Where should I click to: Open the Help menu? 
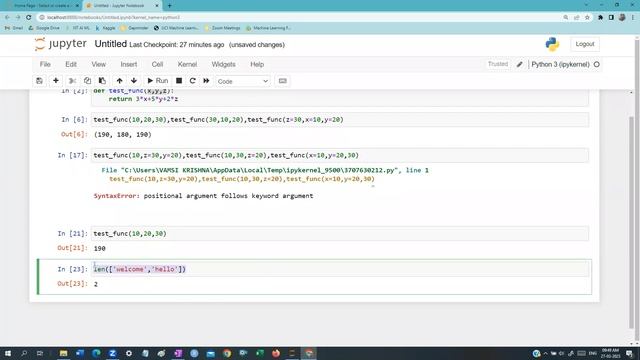click(257, 64)
